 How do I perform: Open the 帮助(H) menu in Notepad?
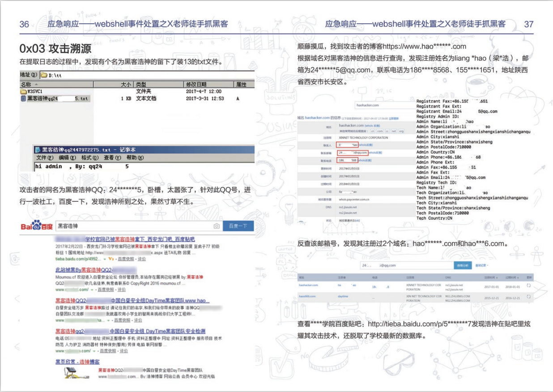point(135,158)
